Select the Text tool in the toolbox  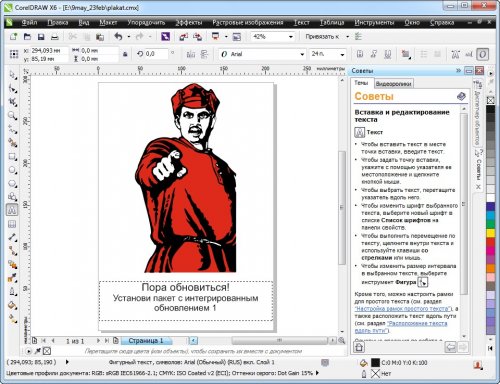(13, 210)
